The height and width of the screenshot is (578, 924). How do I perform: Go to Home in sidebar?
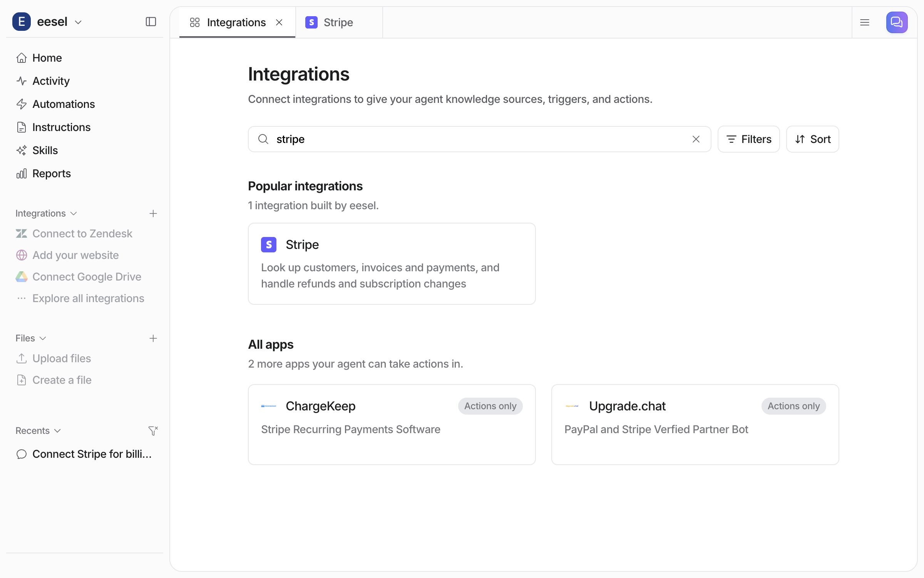click(85, 58)
